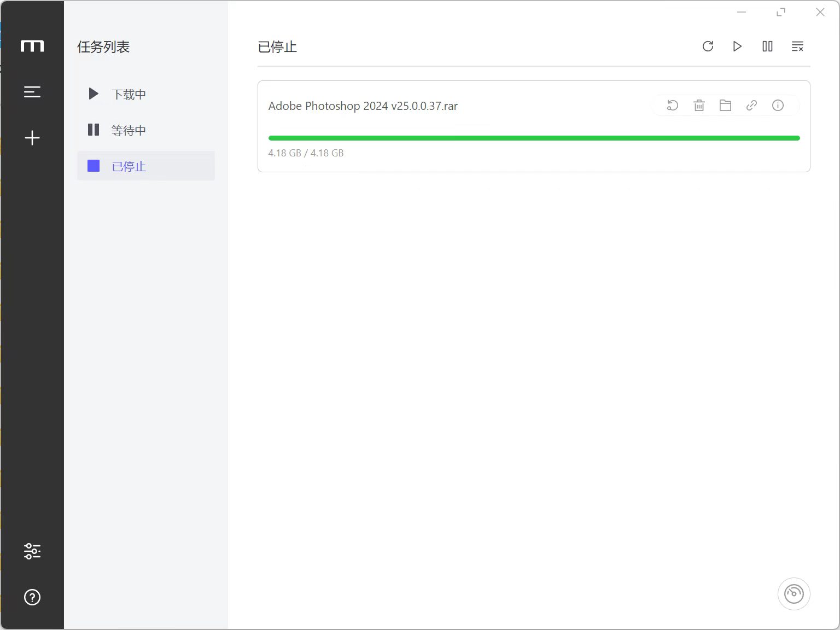Switch to the 等待中 category
840x630 pixels.
point(128,130)
